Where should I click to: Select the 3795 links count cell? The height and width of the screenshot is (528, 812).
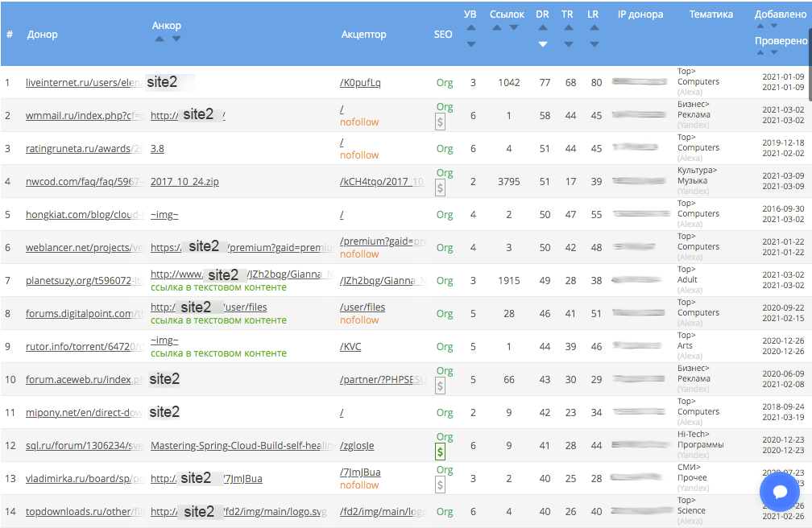509,182
